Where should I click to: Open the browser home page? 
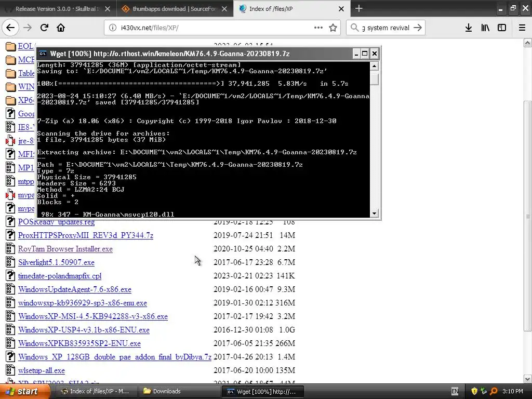tap(61, 28)
